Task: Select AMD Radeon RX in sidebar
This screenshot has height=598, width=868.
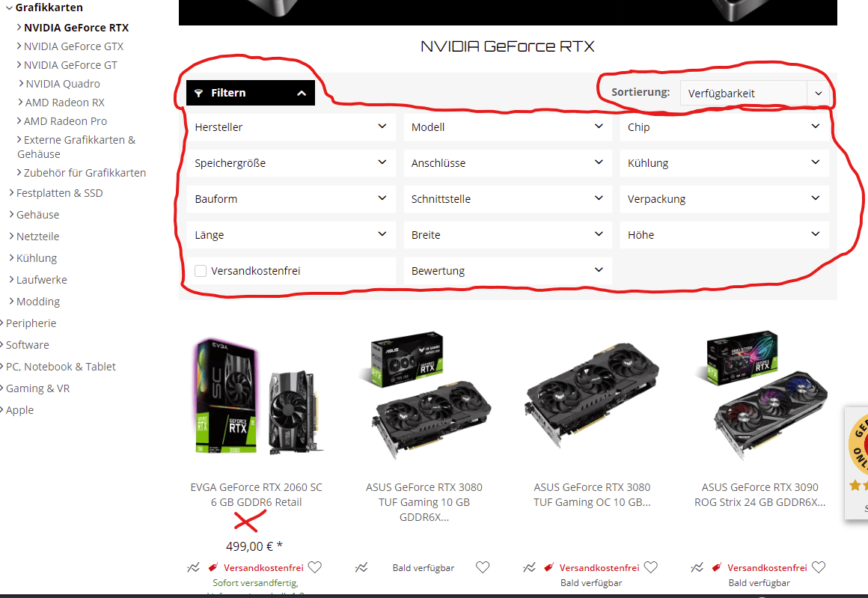Action: (x=64, y=103)
